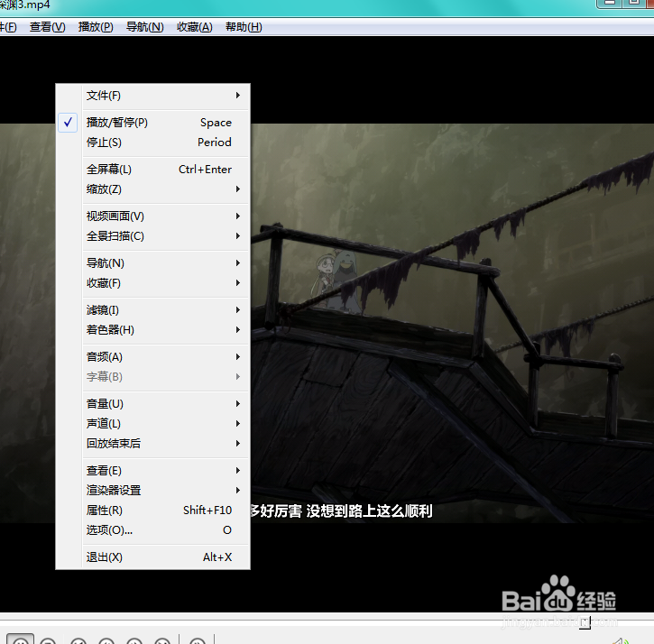This screenshot has height=644, width=654.
Task: Open 选项(O)... in the context menu
Action: coord(152,530)
